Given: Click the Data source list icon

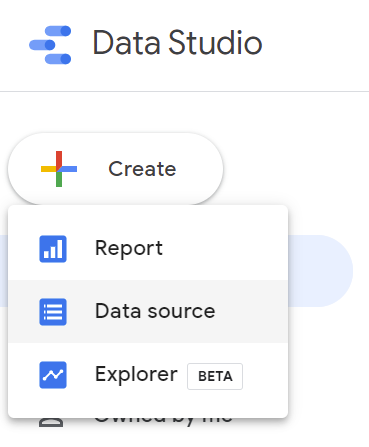Looking at the screenshot, I should point(53,312).
